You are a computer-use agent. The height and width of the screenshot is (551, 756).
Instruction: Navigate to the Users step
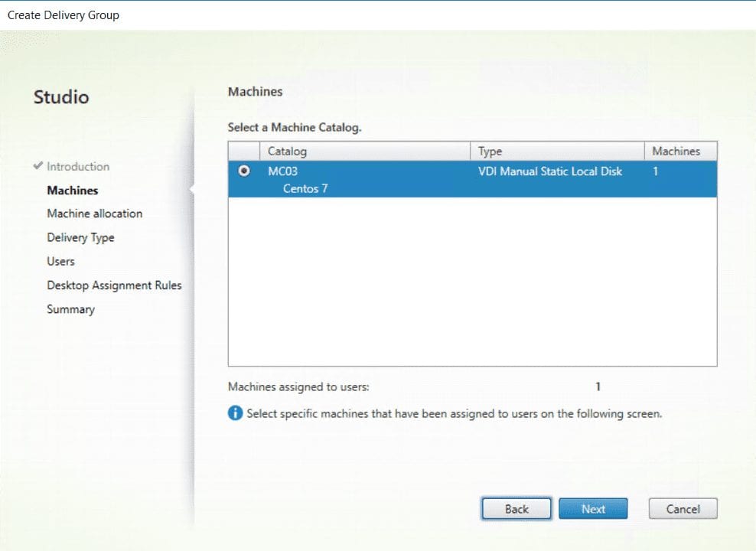[60, 261]
